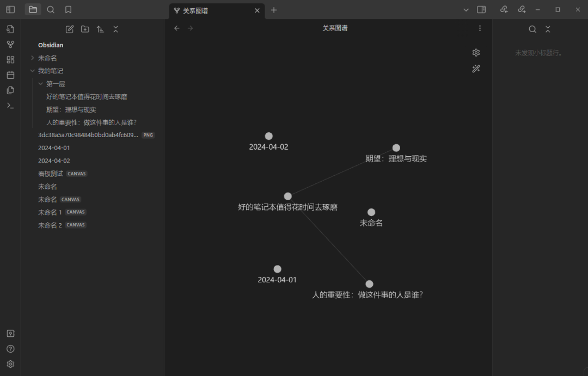This screenshot has width=588, height=376.
Task: Collapse all folders in file explorer
Action: (115, 29)
